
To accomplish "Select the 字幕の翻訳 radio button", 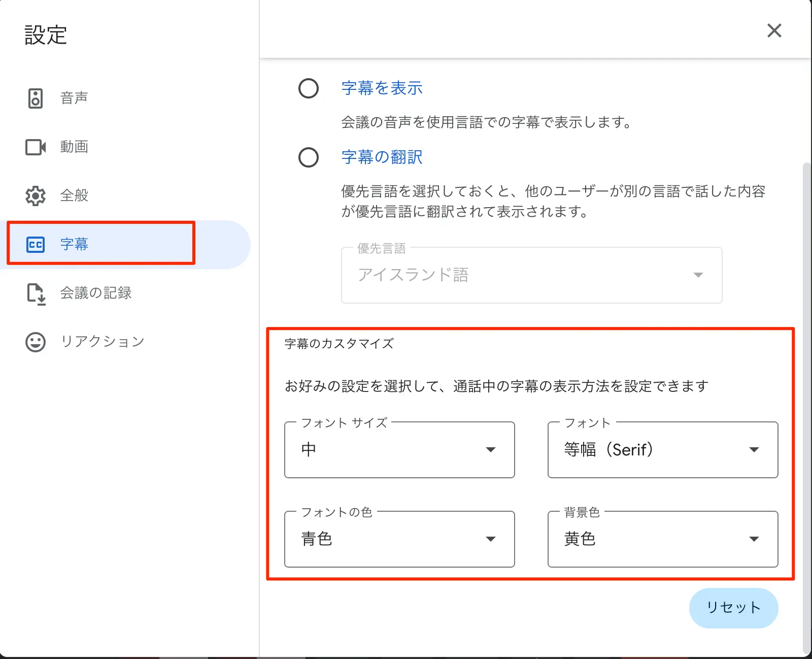I will [x=309, y=157].
